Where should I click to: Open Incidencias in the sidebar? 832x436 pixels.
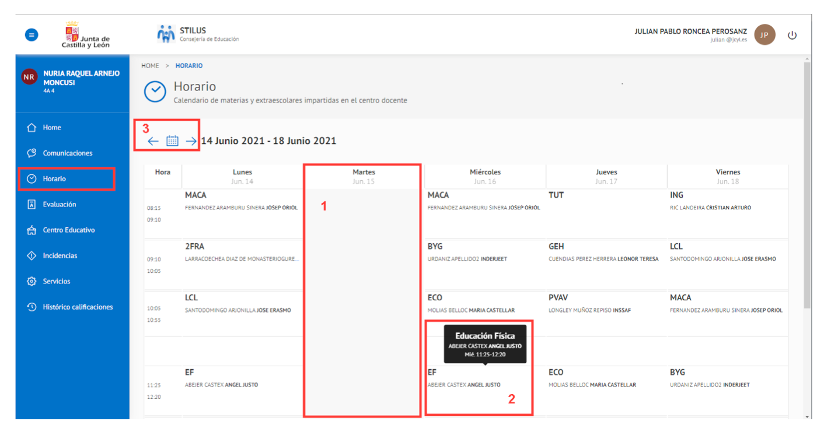point(59,255)
